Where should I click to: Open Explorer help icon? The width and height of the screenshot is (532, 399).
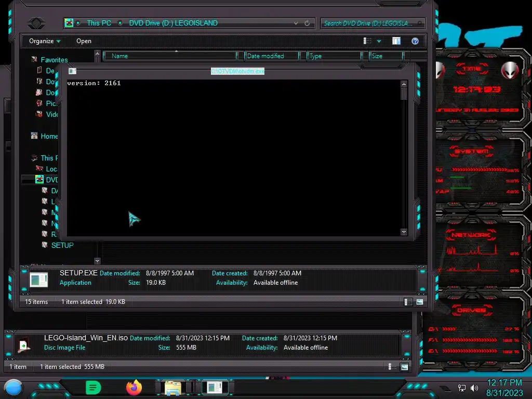pos(415,41)
